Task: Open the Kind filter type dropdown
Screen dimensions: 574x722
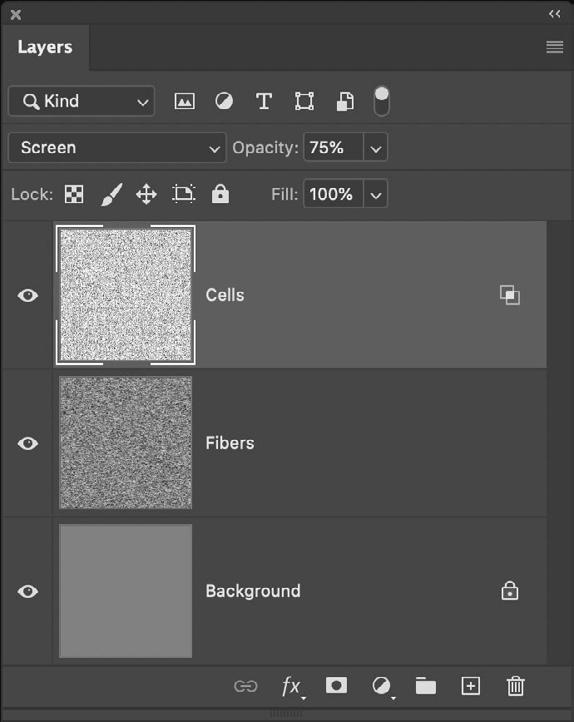Action: tap(81, 101)
